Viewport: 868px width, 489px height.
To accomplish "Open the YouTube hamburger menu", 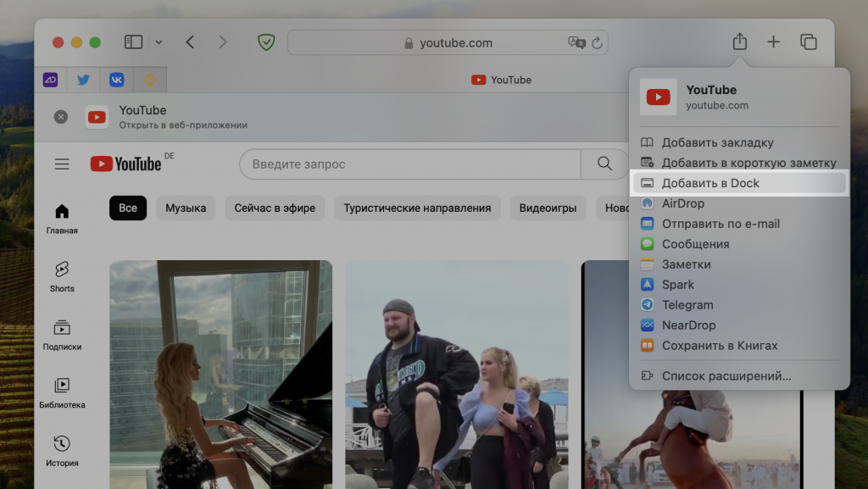I will tap(62, 164).
